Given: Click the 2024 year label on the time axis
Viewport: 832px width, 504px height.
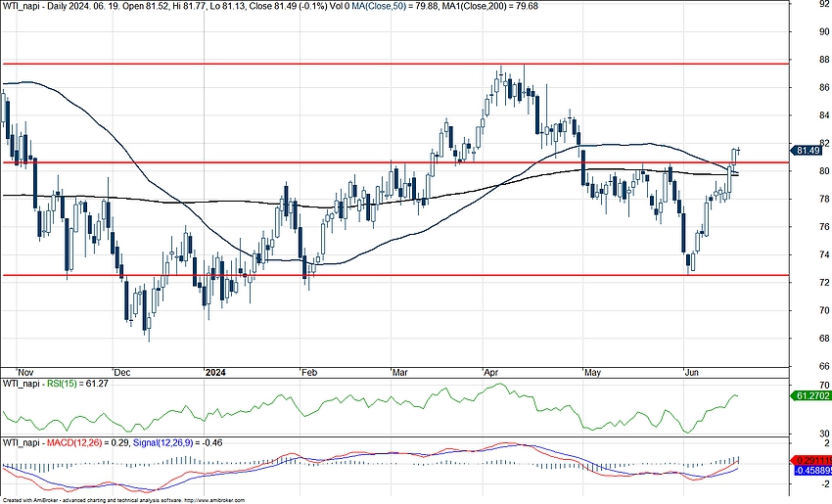Looking at the screenshot, I should tap(214, 373).
